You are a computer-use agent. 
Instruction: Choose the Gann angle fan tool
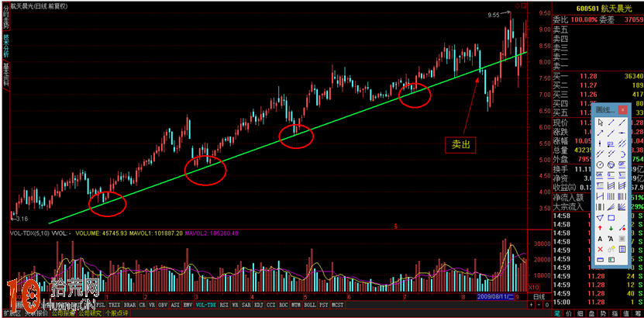[x=622, y=206]
